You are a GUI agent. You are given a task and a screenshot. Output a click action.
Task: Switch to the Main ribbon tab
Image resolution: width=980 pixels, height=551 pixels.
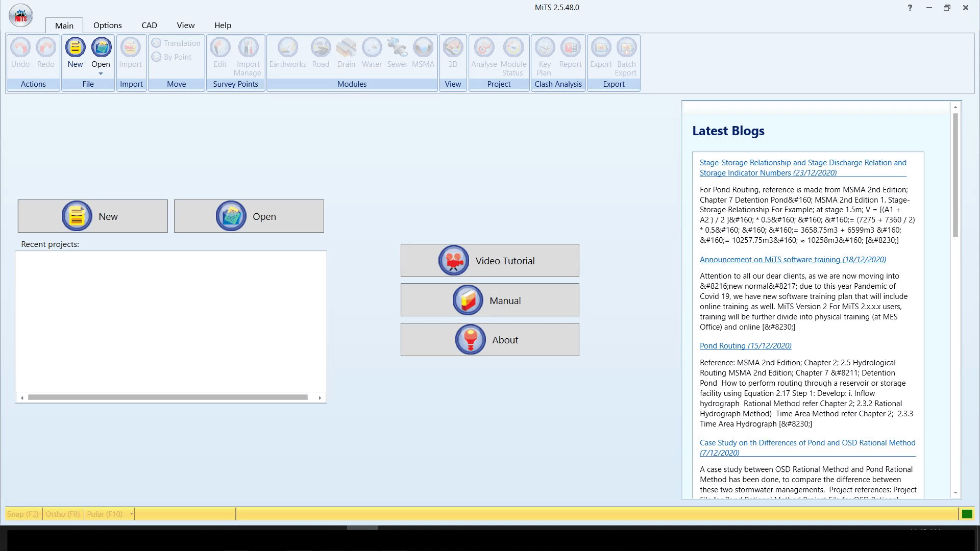point(64,26)
